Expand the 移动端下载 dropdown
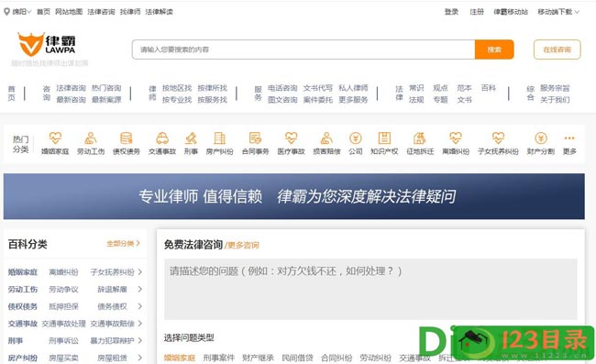The image size is (596, 364). coord(558,12)
